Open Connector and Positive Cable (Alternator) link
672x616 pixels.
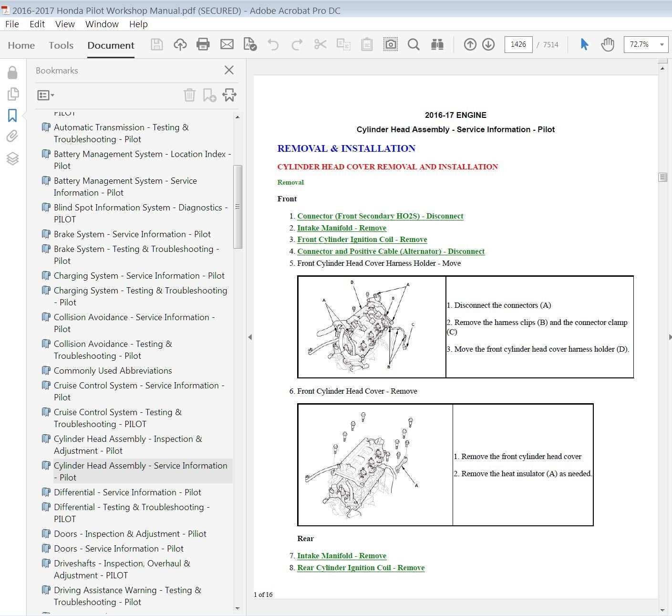[391, 251]
